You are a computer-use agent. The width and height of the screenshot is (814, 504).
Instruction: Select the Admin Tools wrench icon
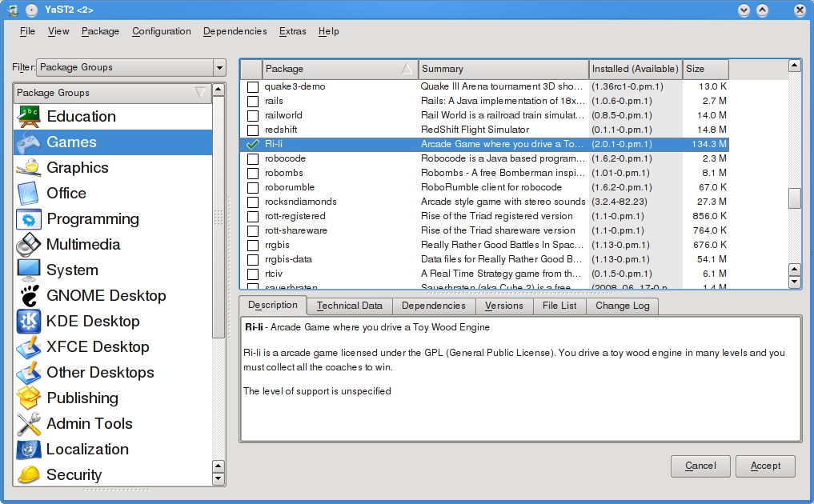pos(29,424)
